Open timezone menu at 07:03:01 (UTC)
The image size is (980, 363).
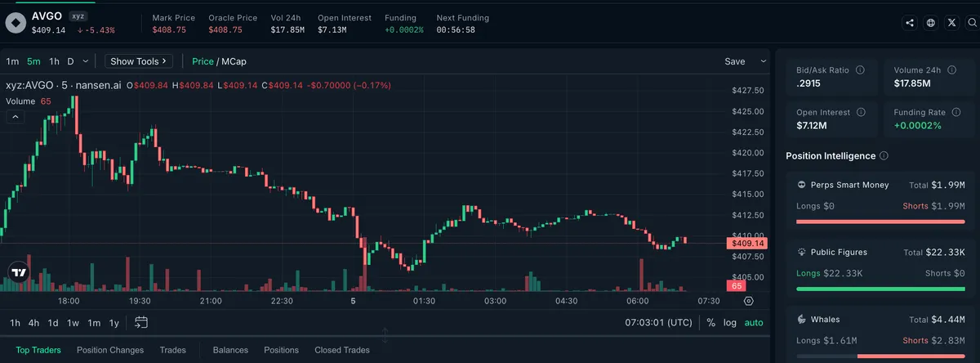pos(658,322)
